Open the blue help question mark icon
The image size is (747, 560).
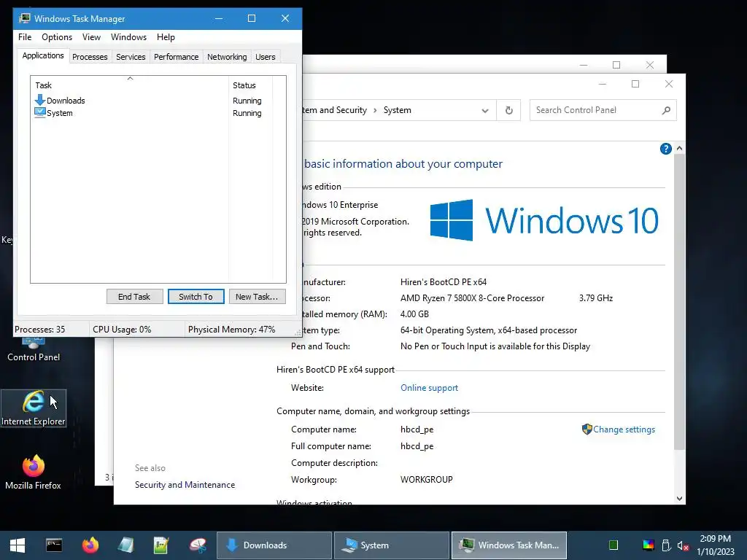pos(665,149)
